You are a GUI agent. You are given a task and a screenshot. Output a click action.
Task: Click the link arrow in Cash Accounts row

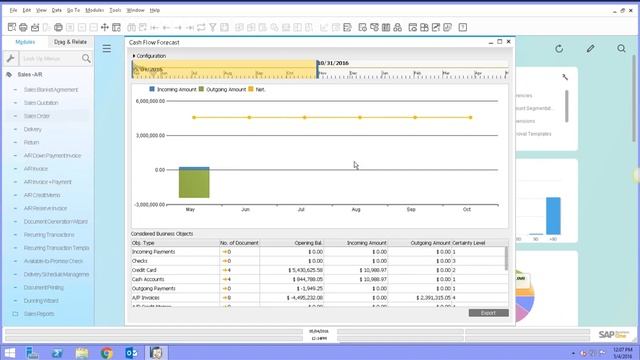click(224, 279)
